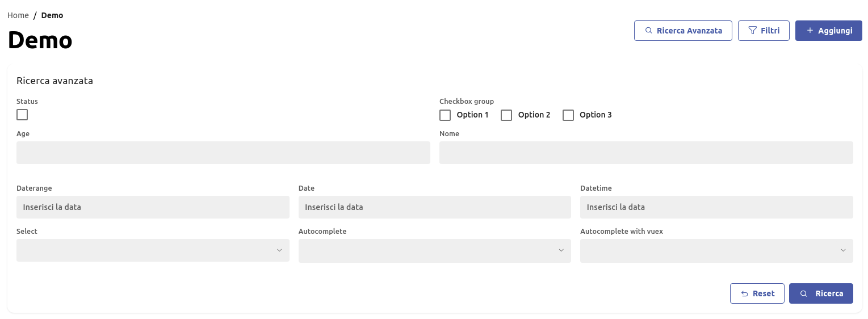The image size is (868, 319).
Task: Enable Option 3 checkbox
Action: [x=568, y=115]
